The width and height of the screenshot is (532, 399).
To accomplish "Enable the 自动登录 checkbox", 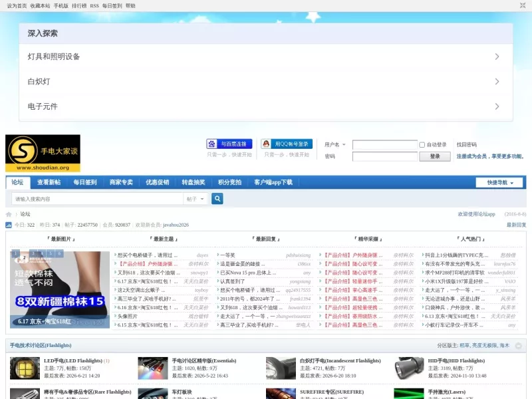I will [422, 145].
